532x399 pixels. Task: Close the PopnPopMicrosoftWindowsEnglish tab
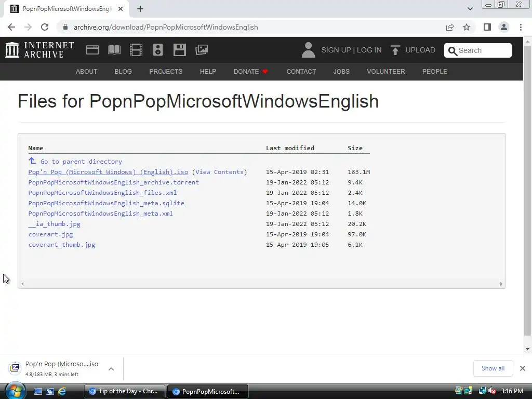pos(121,9)
